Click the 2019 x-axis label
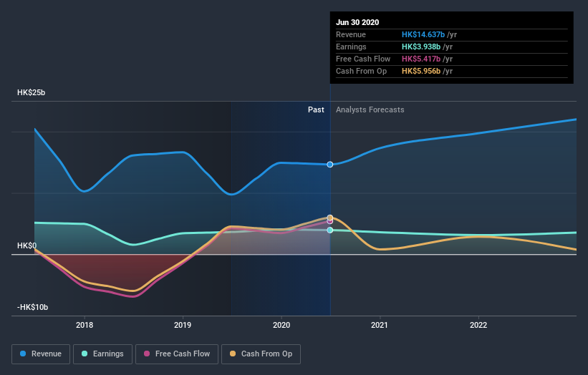The width and height of the screenshot is (588, 375). tap(183, 325)
